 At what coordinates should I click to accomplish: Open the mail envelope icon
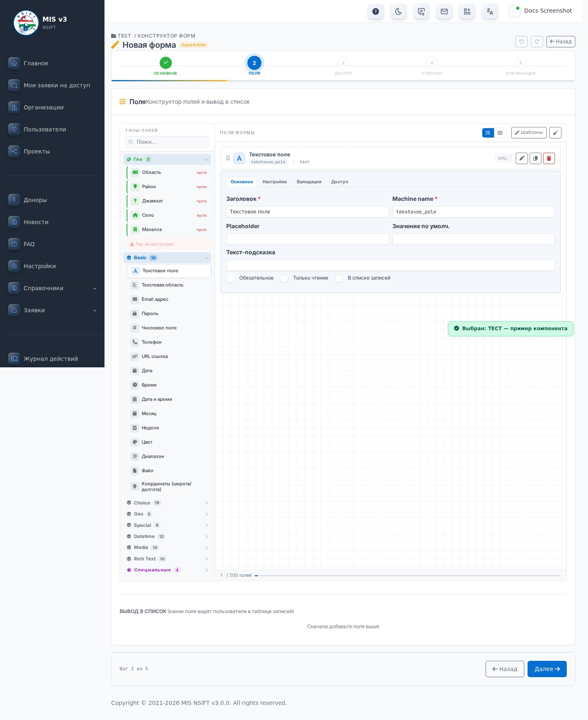[444, 11]
